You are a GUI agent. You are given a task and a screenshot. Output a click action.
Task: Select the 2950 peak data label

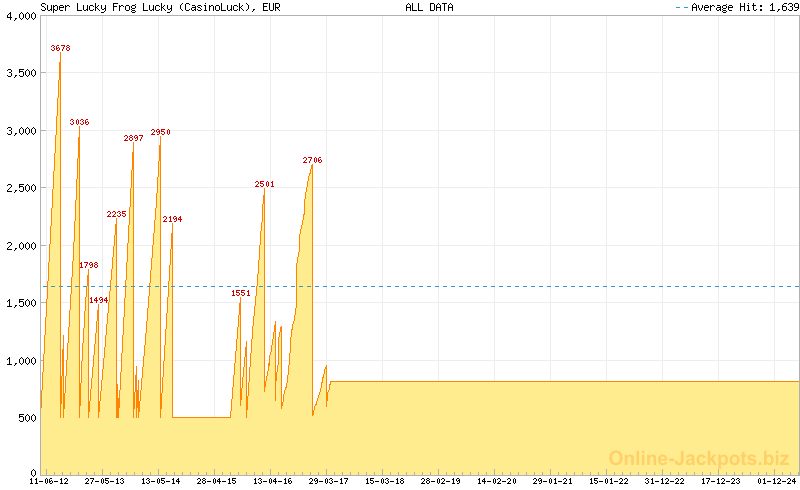click(x=160, y=132)
